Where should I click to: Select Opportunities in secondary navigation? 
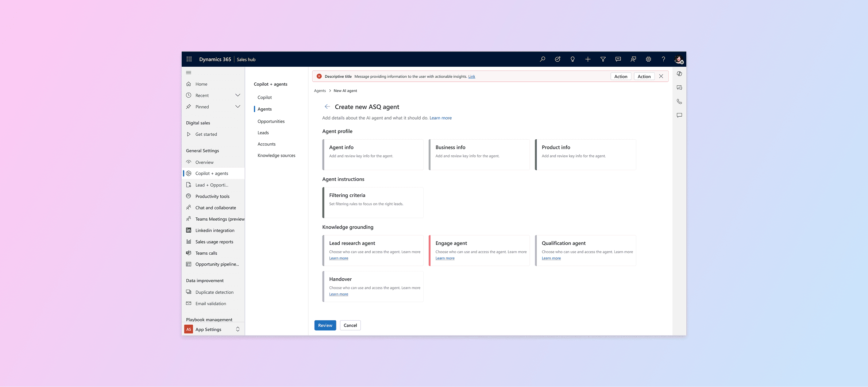click(271, 121)
